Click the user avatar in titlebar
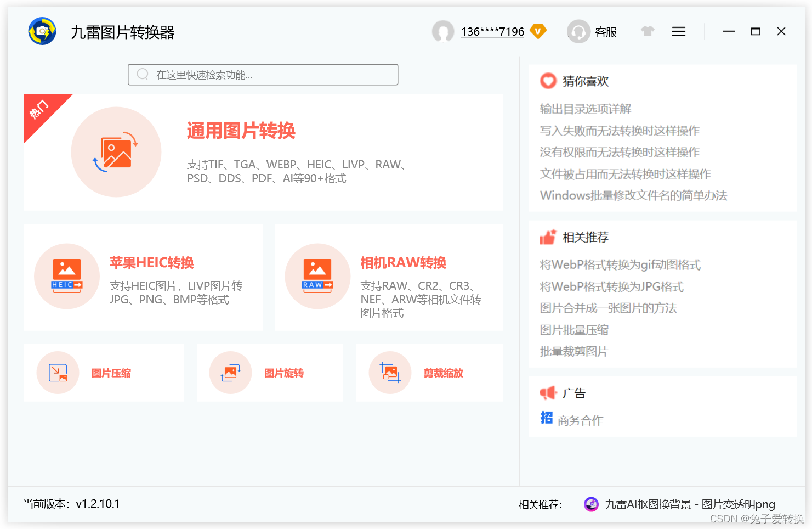This screenshot has width=812, height=529. pyautogui.click(x=443, y=31)
